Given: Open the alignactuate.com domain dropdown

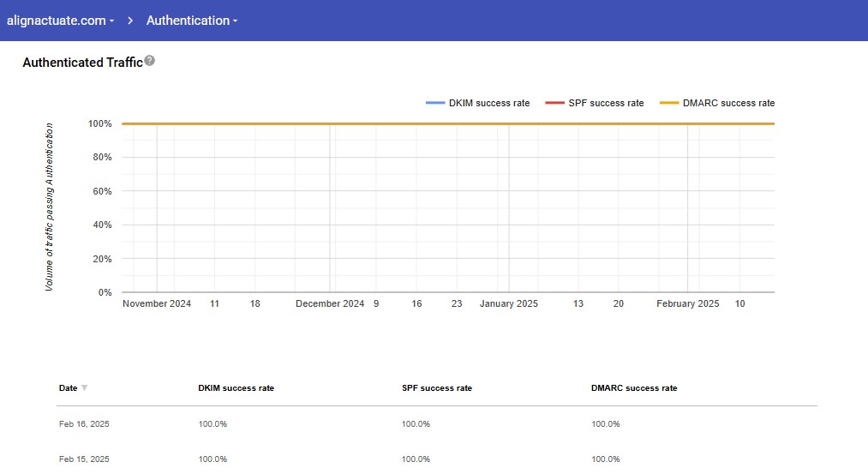Looking at the screenshot, I should click(x=60, y=21).
